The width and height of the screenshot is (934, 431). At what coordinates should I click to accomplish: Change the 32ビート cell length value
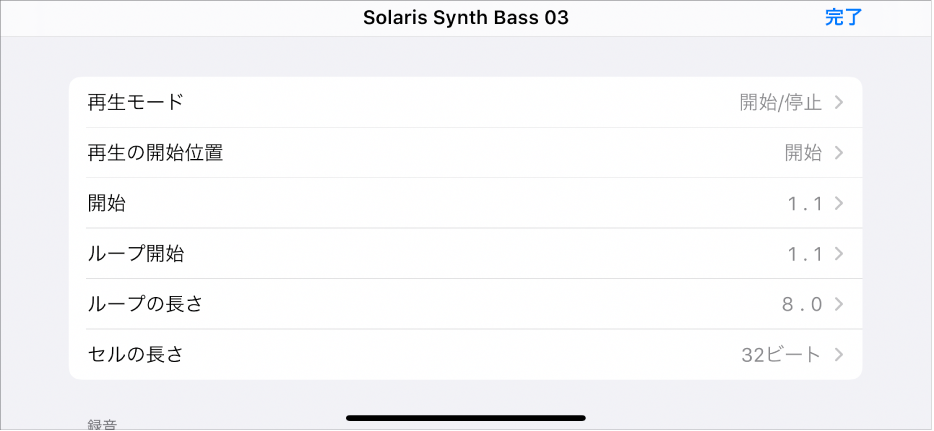tap(781, 354)
